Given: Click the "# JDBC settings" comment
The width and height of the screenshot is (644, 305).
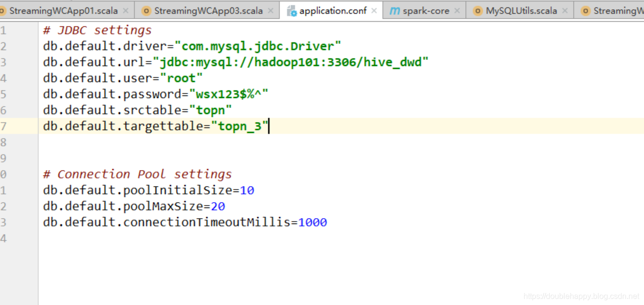Looking at the screenshot, I should [97, 31].
